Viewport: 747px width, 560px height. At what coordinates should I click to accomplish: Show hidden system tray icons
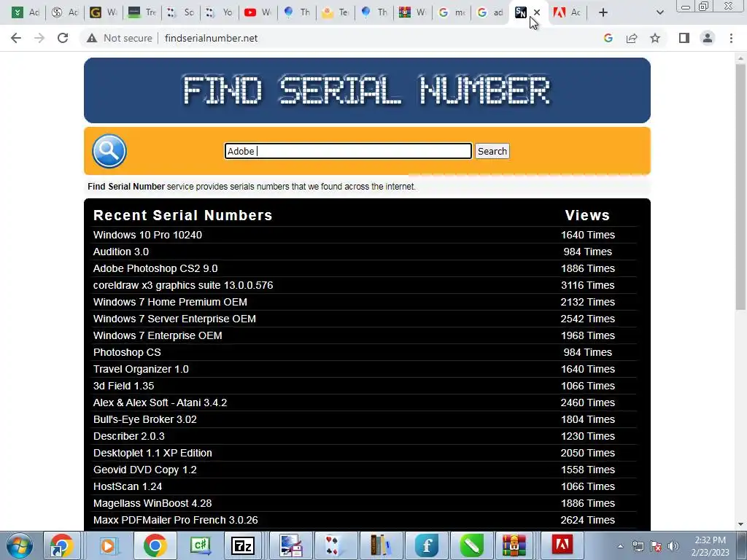620,546
